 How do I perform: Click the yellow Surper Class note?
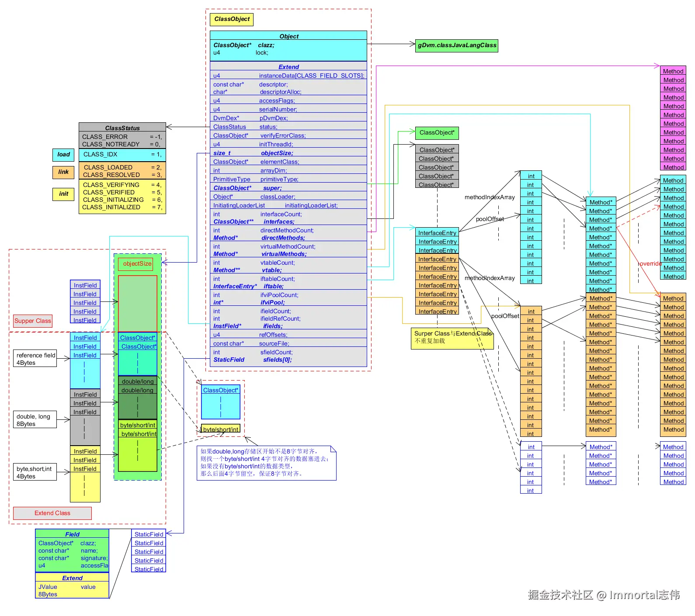click(x=452, y=339)
